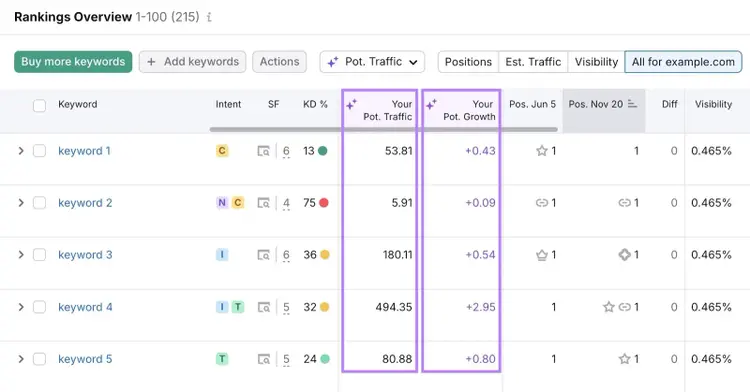Click the T intent badge for keyword 5
750x392 pixels.
[222, 359]
